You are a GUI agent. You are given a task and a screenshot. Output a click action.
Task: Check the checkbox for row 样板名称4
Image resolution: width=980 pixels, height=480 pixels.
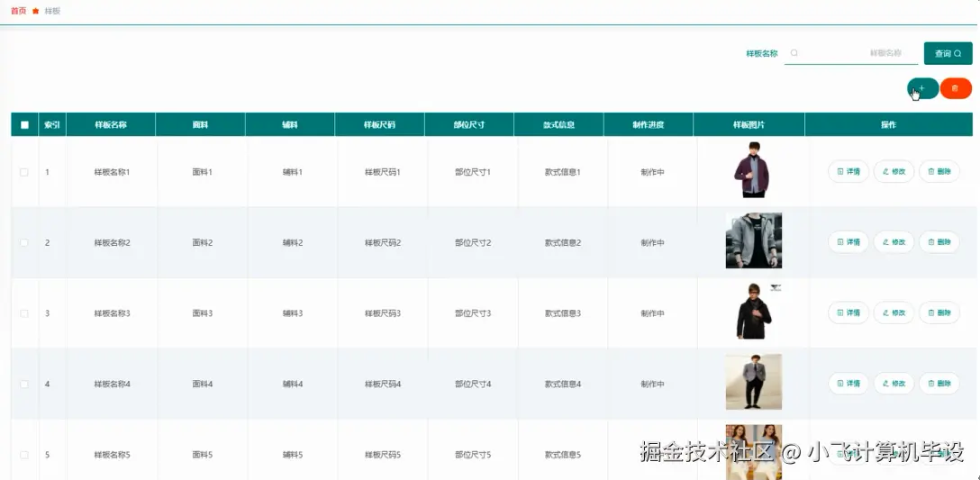tap(24, 384)
